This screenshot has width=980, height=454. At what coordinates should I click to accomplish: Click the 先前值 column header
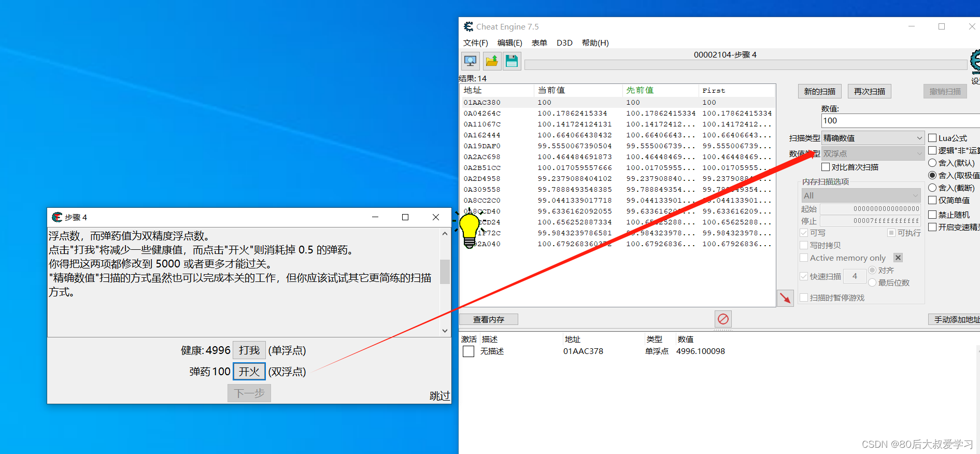tap(660, 90)
